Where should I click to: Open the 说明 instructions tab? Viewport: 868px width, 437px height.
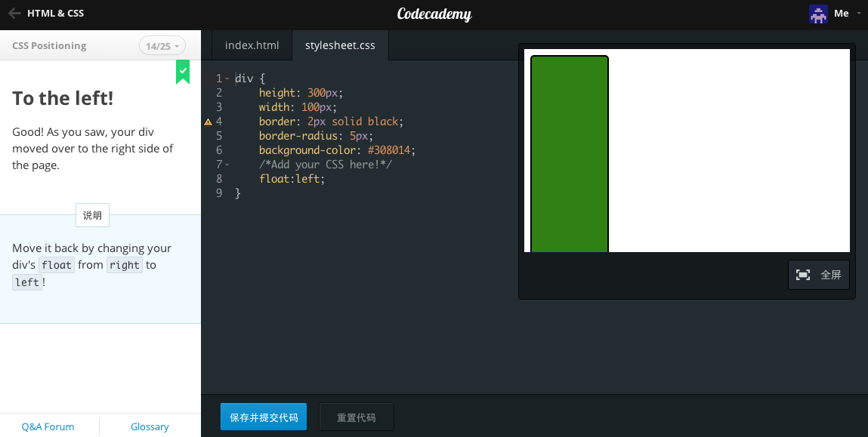tap(91, 215)
